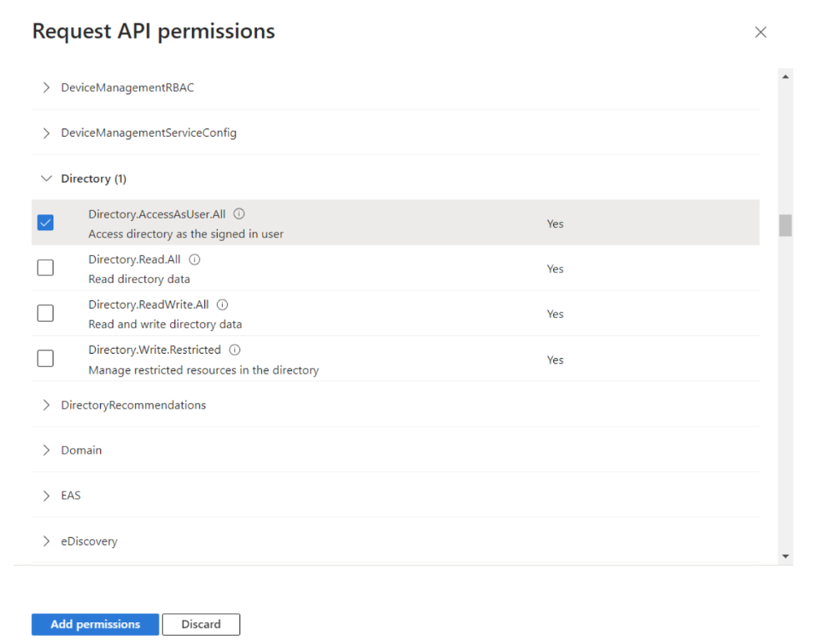Open info tooltip for Directory.ReadWrite.All
Image resolution: width=816 pixels, height=644 pixels.
pyautogui.click(x=222, y=304)
